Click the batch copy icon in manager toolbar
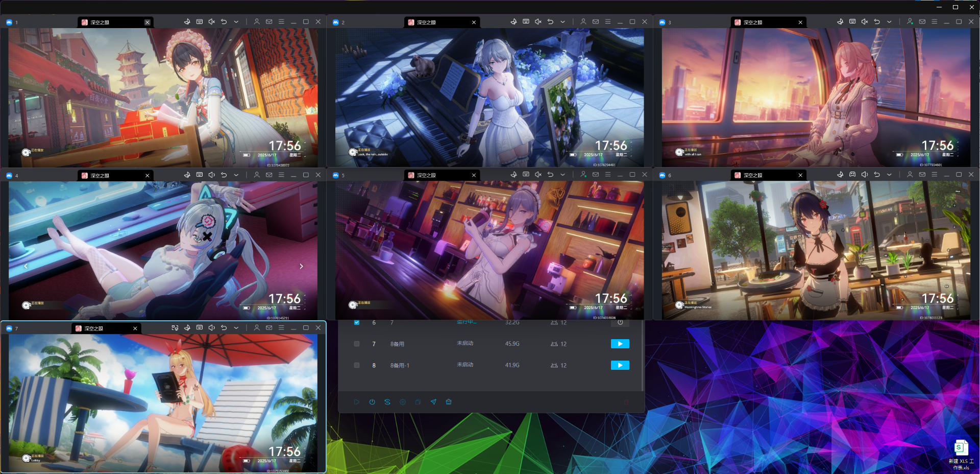The image size is (980, 474). click(x=418, y=402)
